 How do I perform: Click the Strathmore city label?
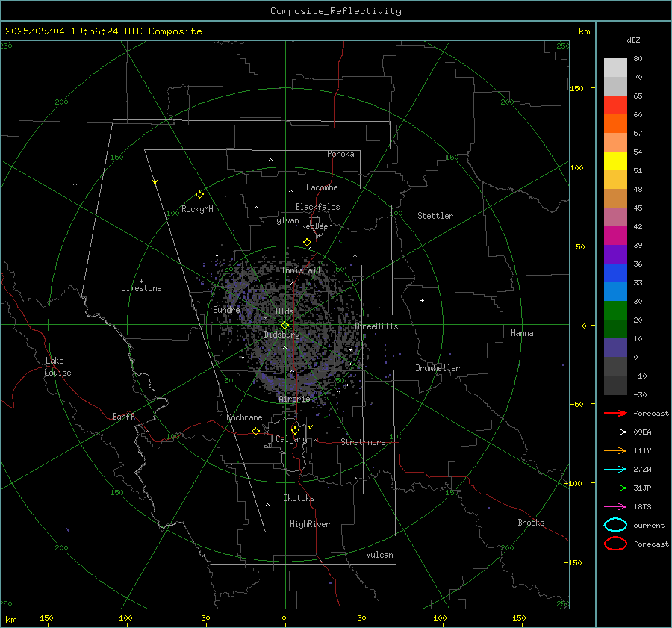(363, 442)
